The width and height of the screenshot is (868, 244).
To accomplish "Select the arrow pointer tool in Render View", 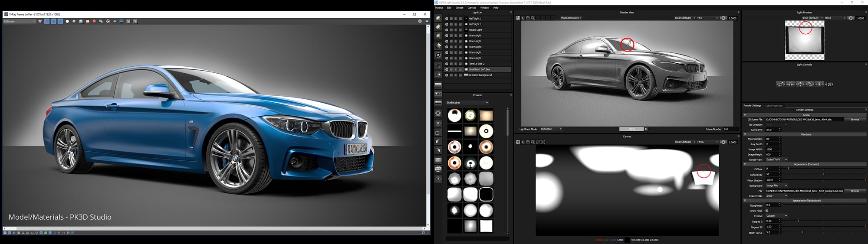I will (x=523, y=18).
